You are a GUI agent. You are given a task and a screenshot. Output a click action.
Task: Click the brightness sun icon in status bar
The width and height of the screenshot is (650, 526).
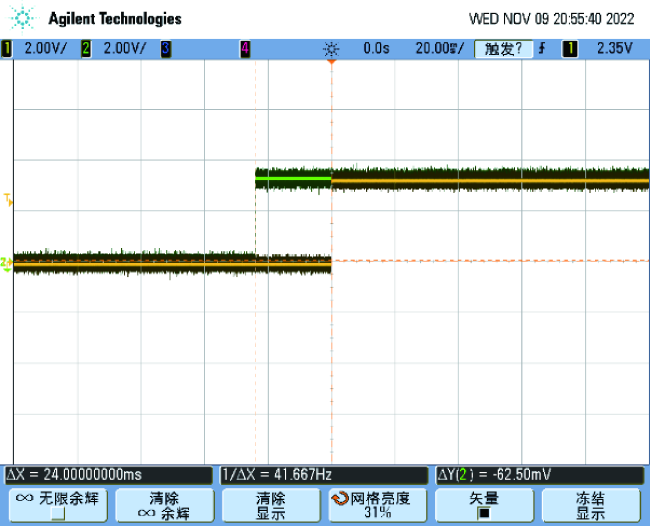[x=331, y=48]
